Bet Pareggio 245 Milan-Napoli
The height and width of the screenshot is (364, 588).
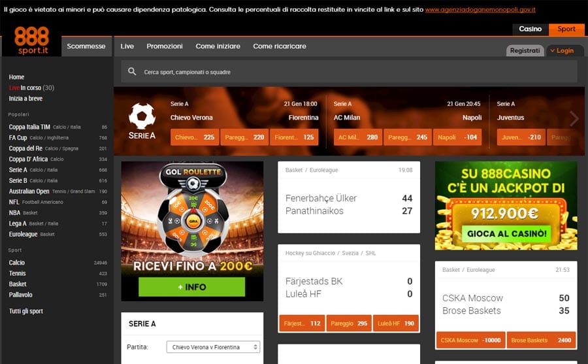point(408,137)
